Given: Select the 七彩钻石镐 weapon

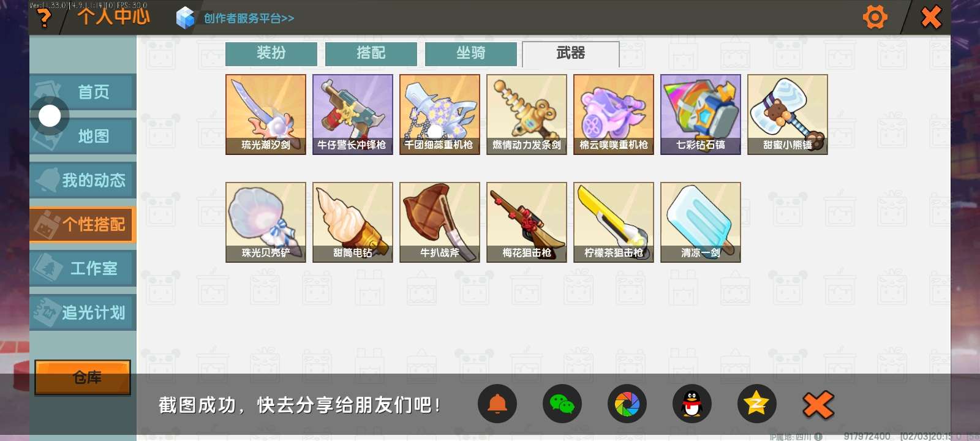Looking at the screenshot, I should [701, 115].
